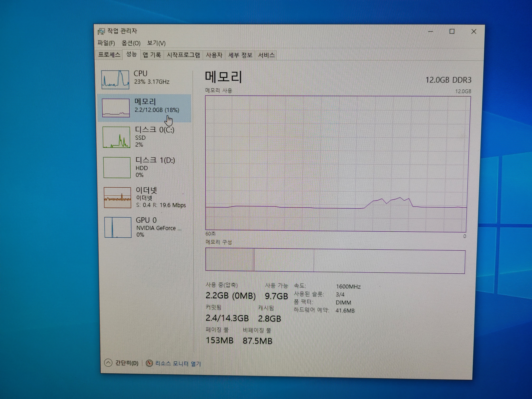The height and width of the screenshot is (399, 532).
Task: Click the 2.2/12.0GB (18%) memory label
Action: [157, 110]
